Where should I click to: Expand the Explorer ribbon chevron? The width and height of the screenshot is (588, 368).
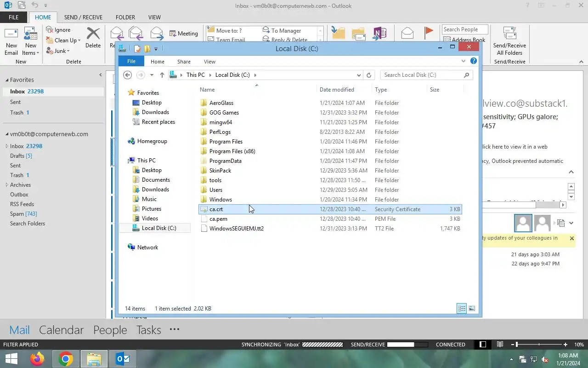coord(463,61)
